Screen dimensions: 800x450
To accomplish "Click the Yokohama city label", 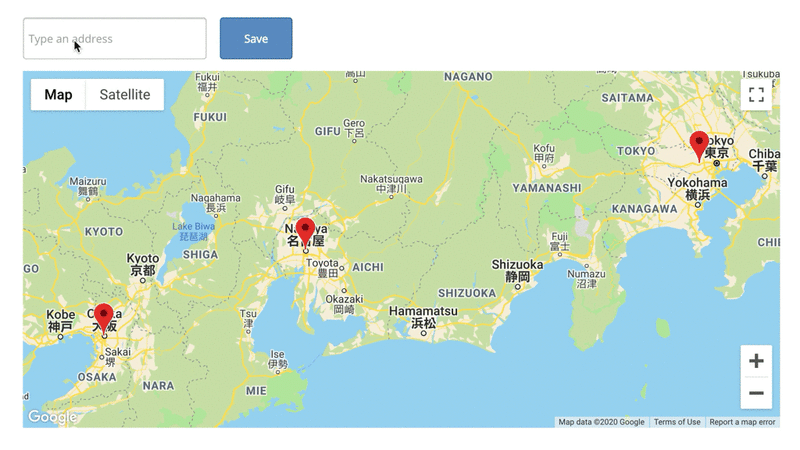I will 697,188.
